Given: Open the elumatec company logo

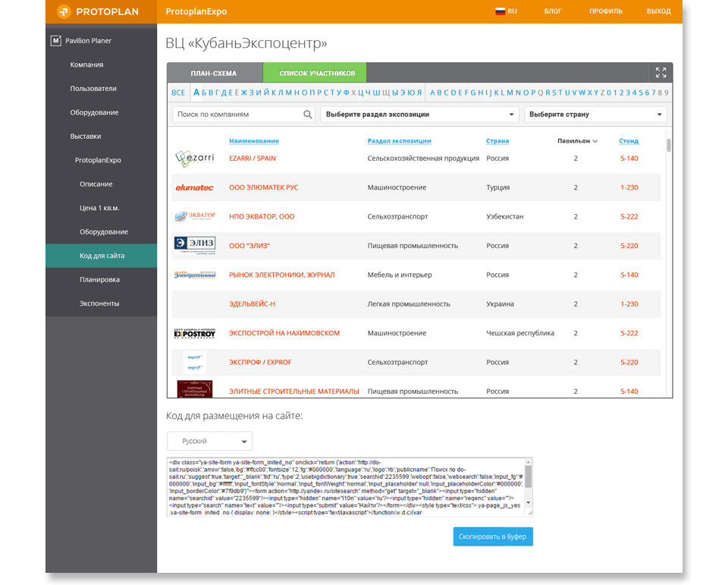Looking at the screenshot, I should [x=195, y=187].
